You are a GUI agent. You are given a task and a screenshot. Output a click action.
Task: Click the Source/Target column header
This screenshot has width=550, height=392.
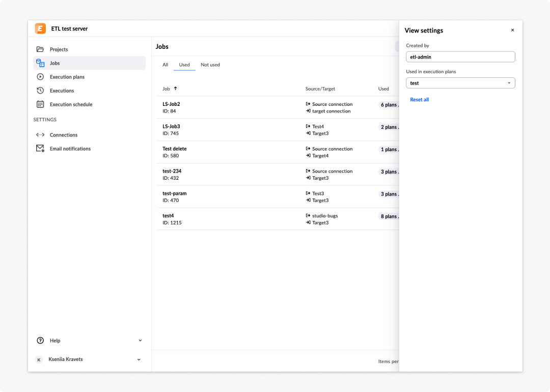point(320,89)
